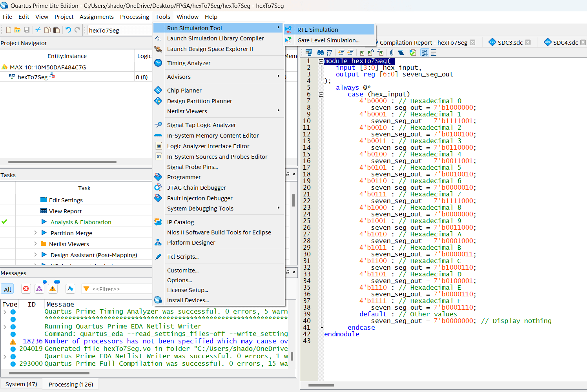Toggle line numbers display icon
Screen dimensions: 587x392
[x=425, y=53]
